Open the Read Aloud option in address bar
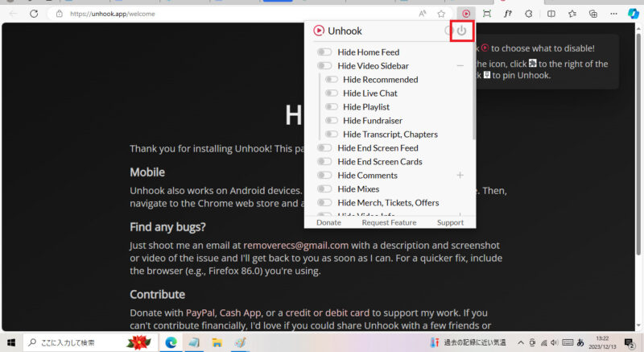The image size is (644, 352). (422, 14)
